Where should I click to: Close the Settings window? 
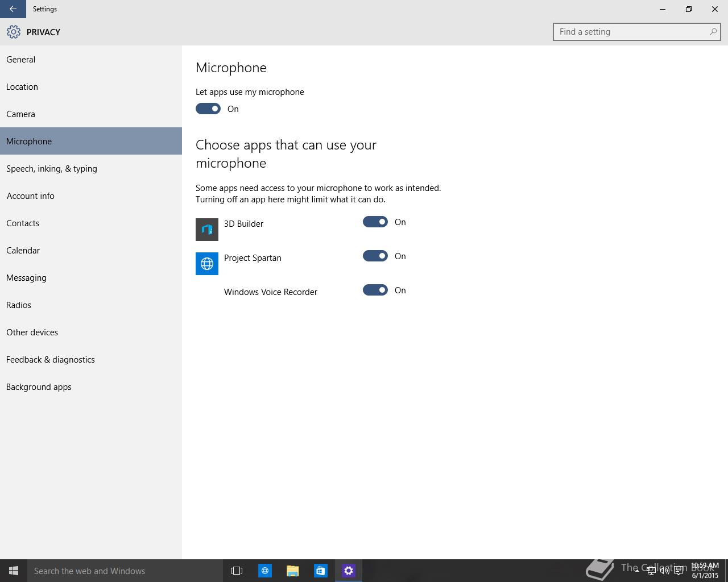click(x=715, y=9)
